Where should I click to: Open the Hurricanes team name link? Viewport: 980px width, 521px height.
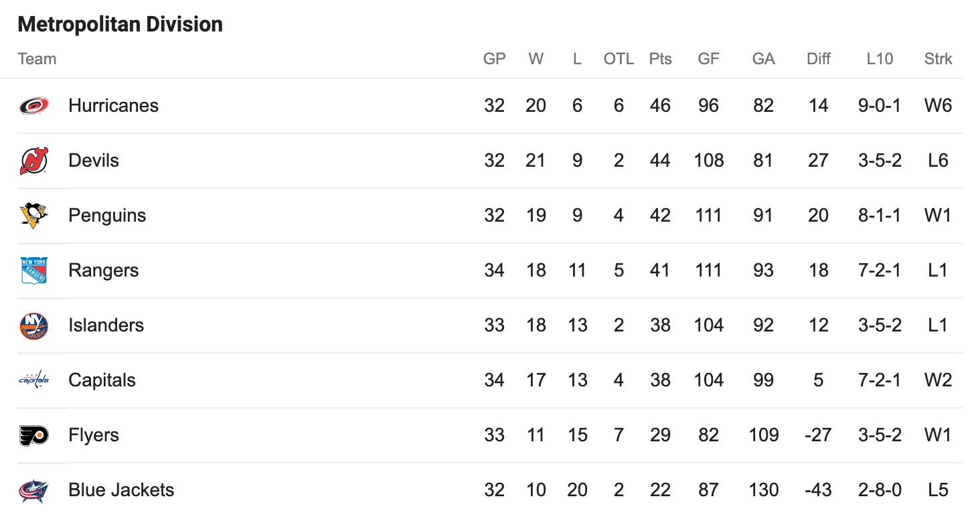point(113,106)
